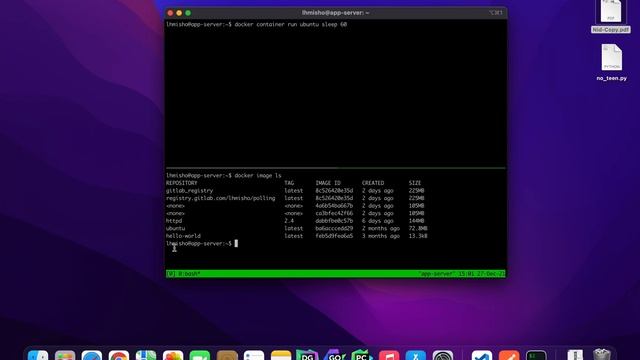Click the tmux window label '0:bash*'
This screenshot has height=360, width=640.
pyautogui.click(x=189, y=274)
